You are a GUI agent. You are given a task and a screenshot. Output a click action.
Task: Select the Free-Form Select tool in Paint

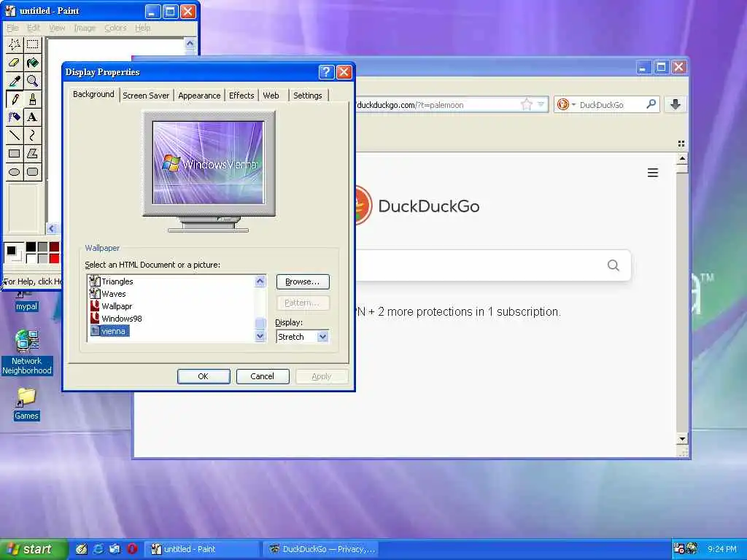coord(15,44)
